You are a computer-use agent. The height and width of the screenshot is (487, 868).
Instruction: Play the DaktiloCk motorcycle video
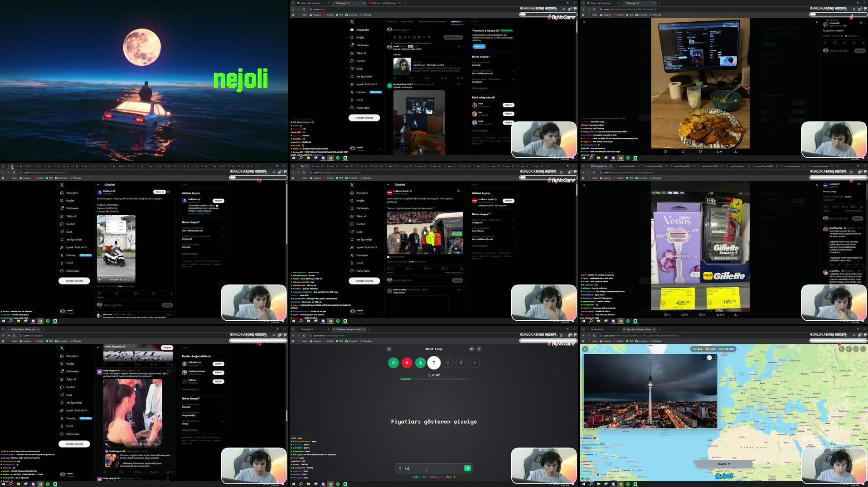click(100, 280)
